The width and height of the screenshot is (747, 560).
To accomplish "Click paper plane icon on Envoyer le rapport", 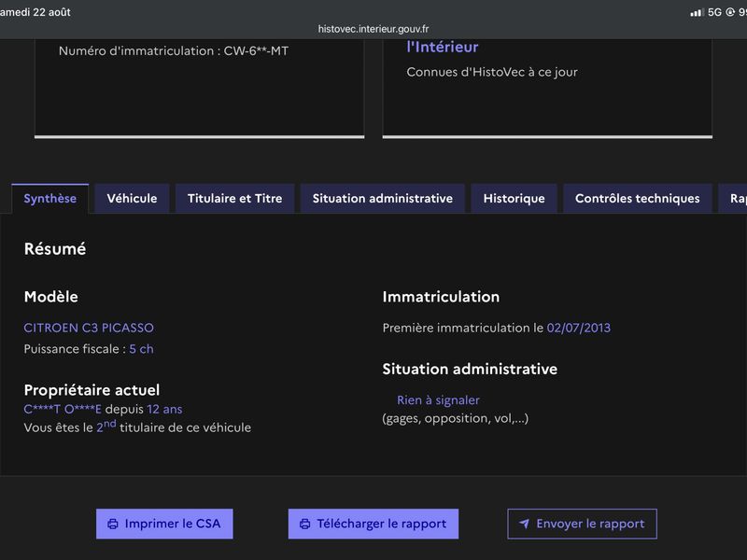I will [x=524, y=524].
